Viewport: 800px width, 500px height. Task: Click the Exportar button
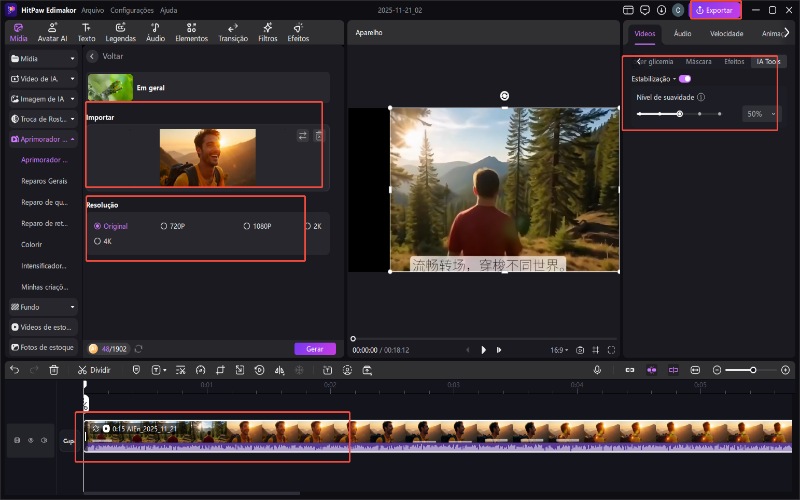pyautogui.click(x=714, y=10)
